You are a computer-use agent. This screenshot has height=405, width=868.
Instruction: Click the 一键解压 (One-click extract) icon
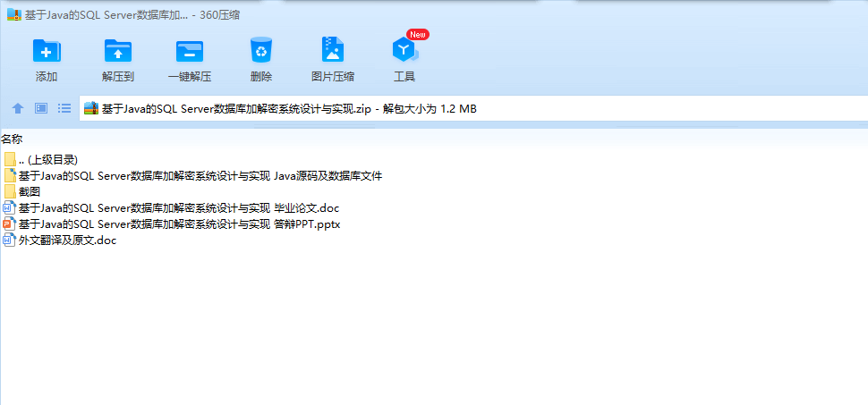(190, 51)
